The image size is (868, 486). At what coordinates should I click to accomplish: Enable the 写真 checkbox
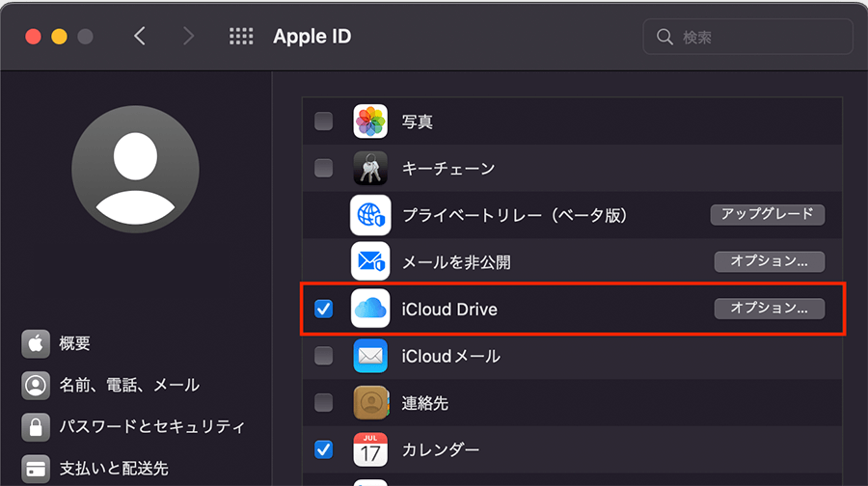tap(324, 121)
